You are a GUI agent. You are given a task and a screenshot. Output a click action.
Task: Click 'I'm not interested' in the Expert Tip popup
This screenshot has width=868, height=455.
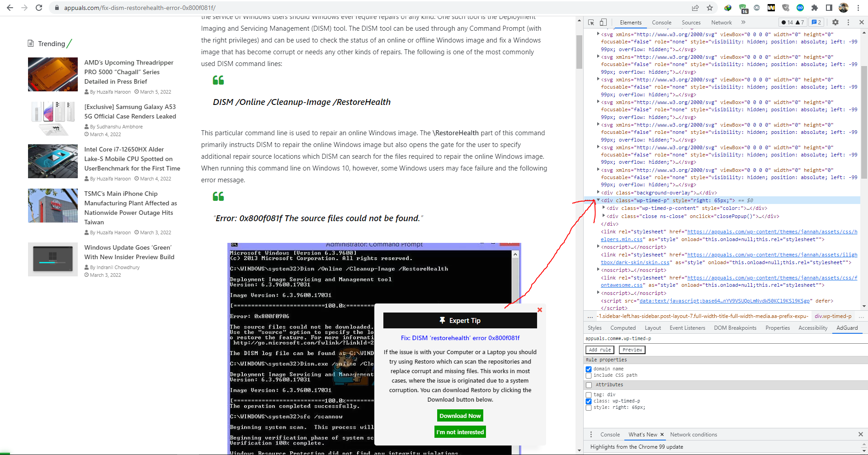(460, 432)
